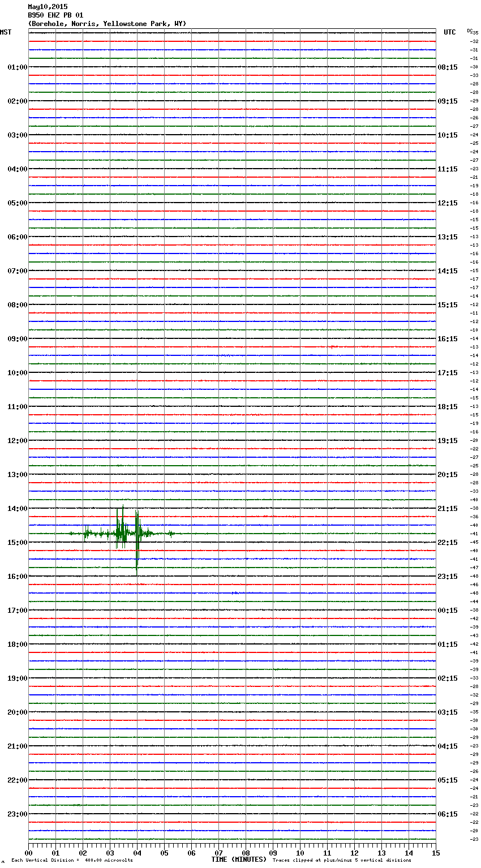This screenshot has width=481, height=868.
Task: Click the 12:15 UTC time label
Action: tap(448, 203)
